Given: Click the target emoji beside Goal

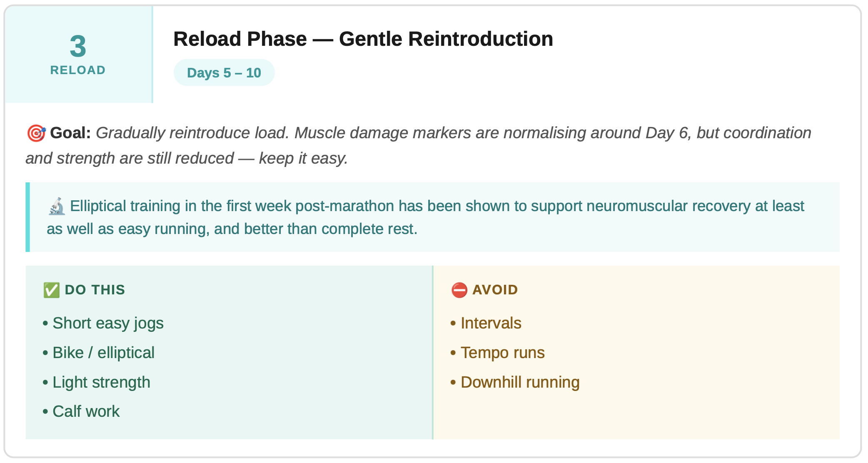Looking at the screenshot, I should (36, 133).
